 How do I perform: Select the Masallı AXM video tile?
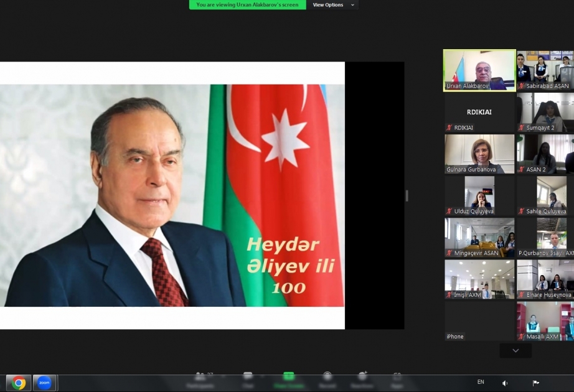coord(545,321)
